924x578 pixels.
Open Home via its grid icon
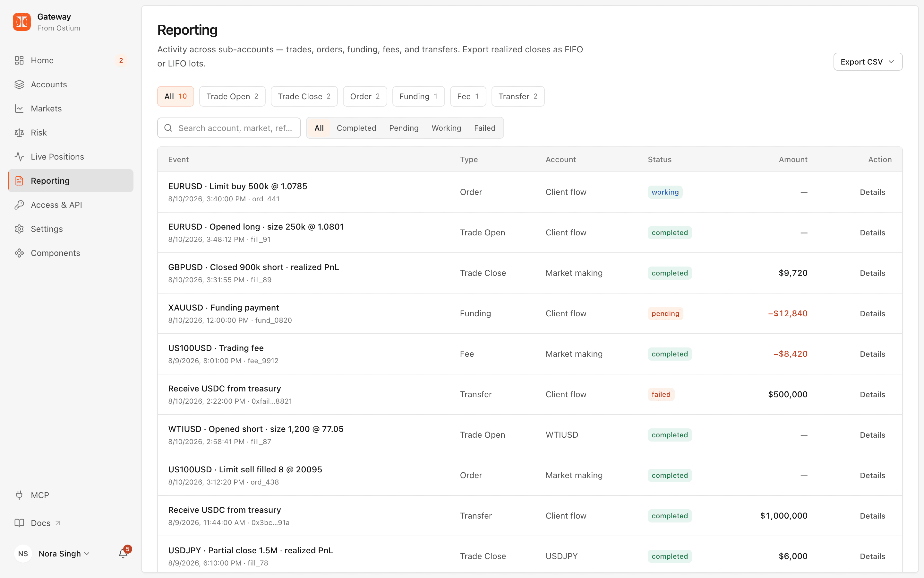click(19, 60)
